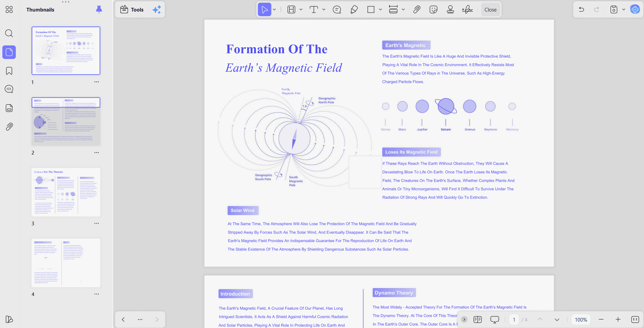This screenshot has height=328, width=644.
Task: Open more options for page 2 thumbnail
Action: click(x=97, y=152)
